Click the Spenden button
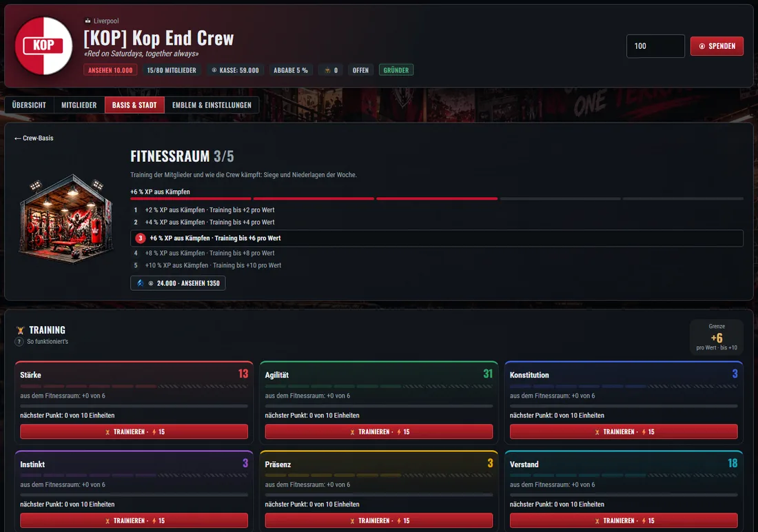This screenshot has height=532, width=758. coord(717,46)
